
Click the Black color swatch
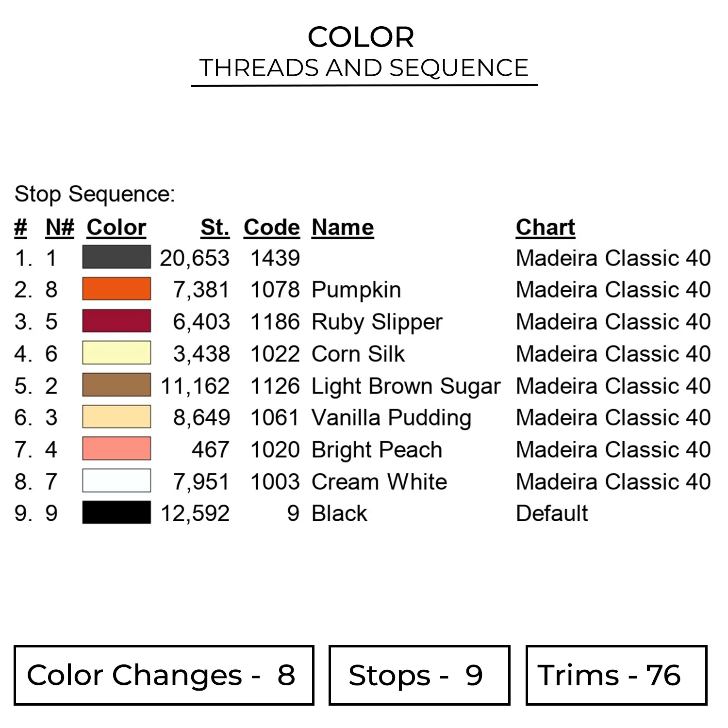pos(116,513)
